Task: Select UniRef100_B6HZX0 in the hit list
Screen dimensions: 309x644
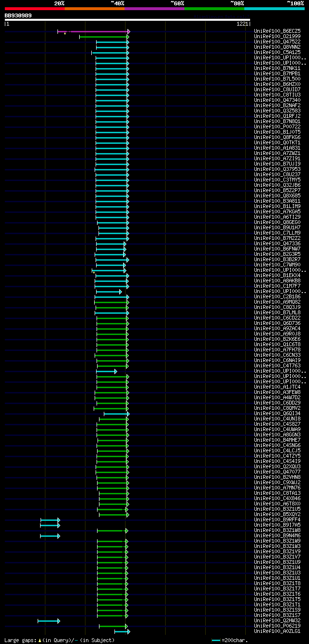Action: [278, 84]
